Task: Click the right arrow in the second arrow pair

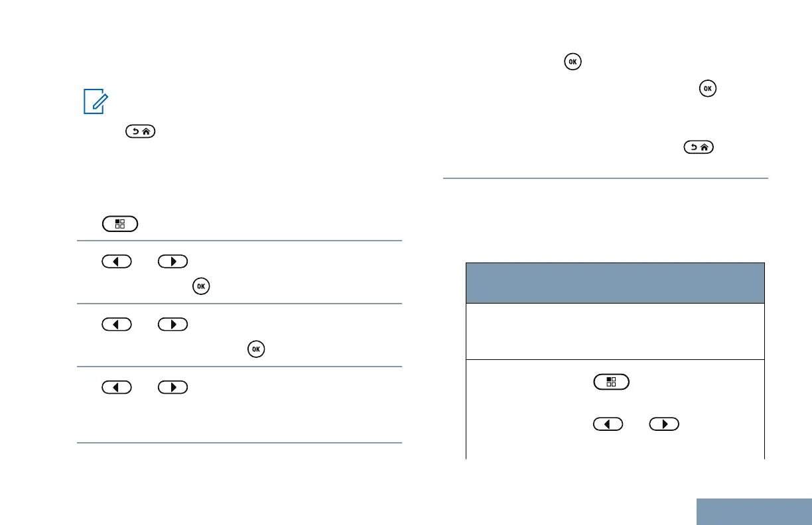Action: [x=173, y=325]
